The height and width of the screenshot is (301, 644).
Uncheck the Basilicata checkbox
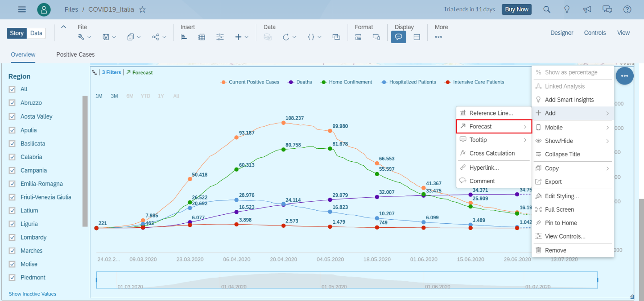(12, 143)
